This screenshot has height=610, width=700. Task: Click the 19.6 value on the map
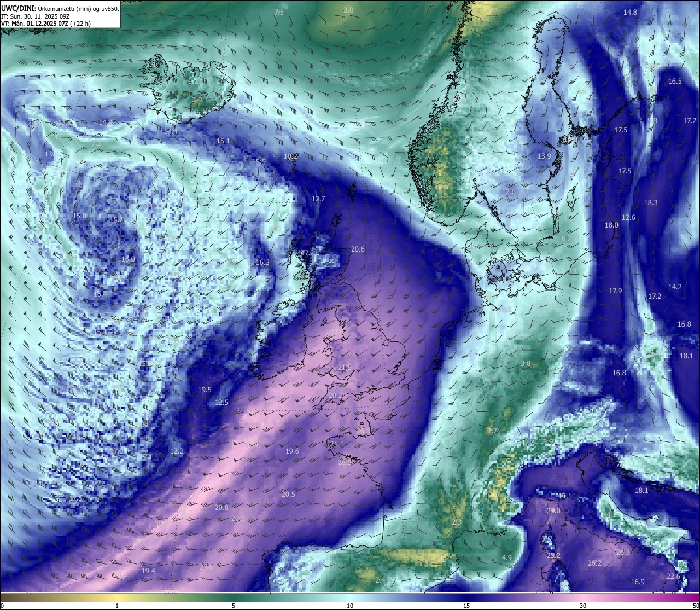292,451
